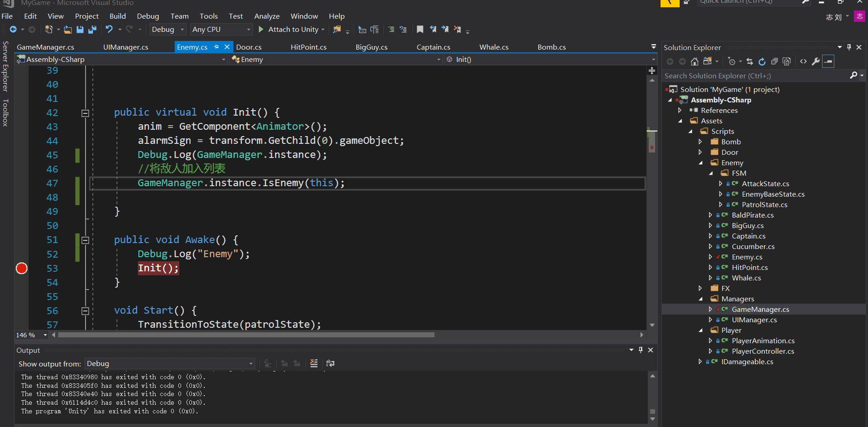The image size is (868, 427).
Task: Switch to the HitPoint.cs tab
Action: 308,47
